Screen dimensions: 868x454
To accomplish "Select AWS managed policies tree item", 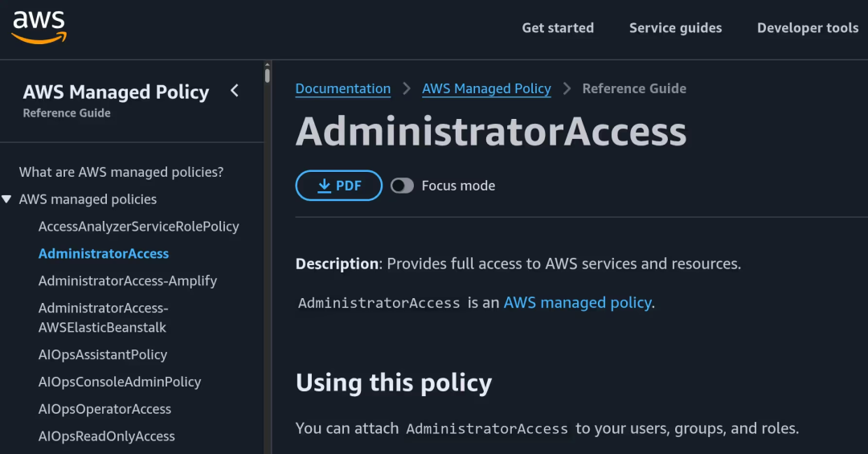I will (x=88, y=199).
